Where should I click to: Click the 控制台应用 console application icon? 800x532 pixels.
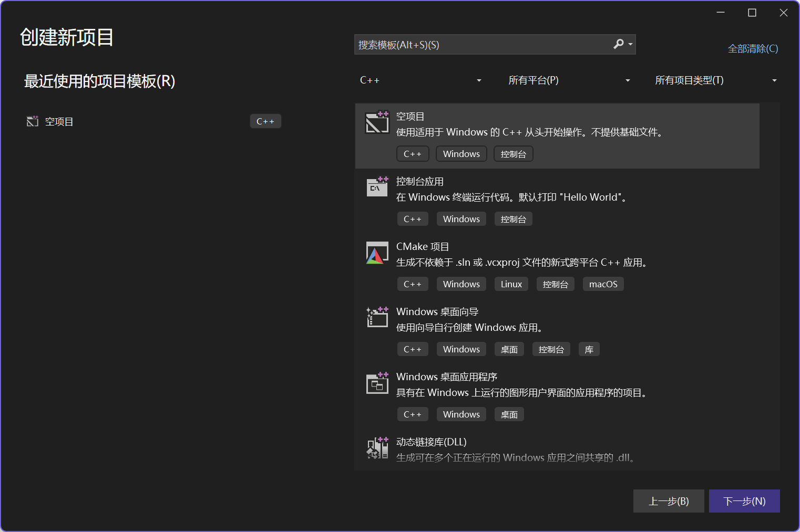[377, 187]
